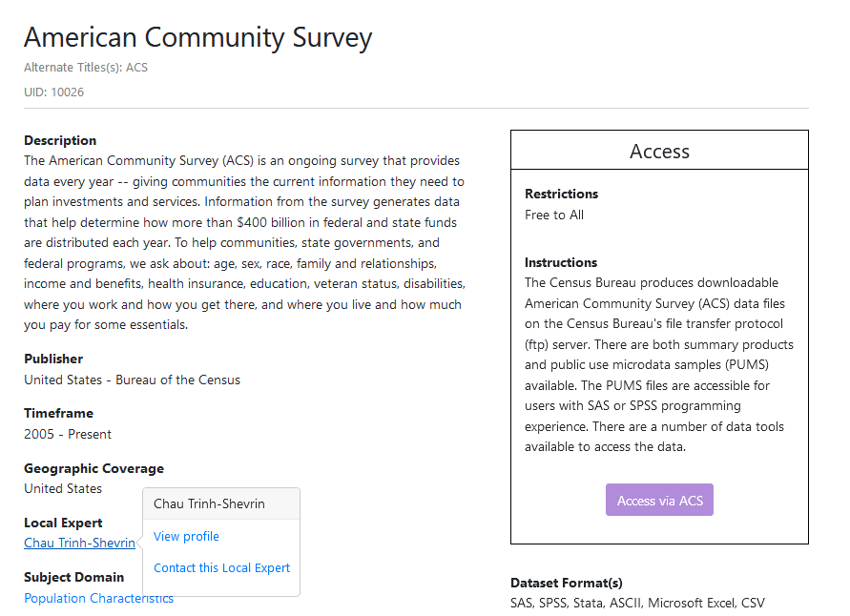The image size is (850, 616).
Task: Click the Bureau of the Census publisher value
Action: (x=132, y=380)
